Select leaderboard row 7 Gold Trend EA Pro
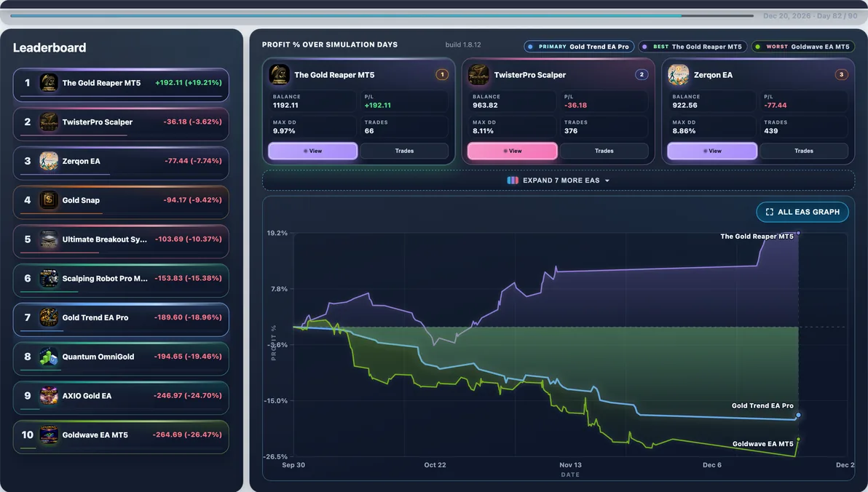Screen dimensions: 868x492 click(x=121, y=320)
